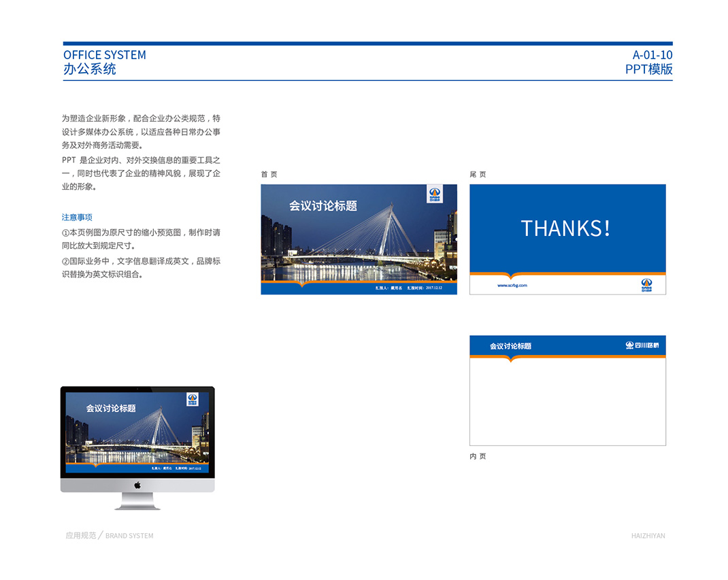The image size is (728, 580).
Task: Select the 首页 label above the cover slide
Action: point(269,175)
